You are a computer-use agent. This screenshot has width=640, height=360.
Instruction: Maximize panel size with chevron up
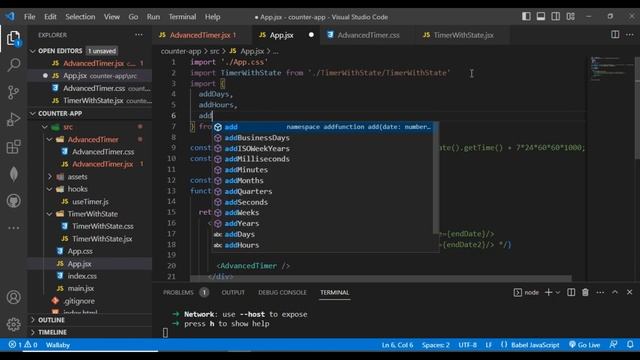click(615, 292)
